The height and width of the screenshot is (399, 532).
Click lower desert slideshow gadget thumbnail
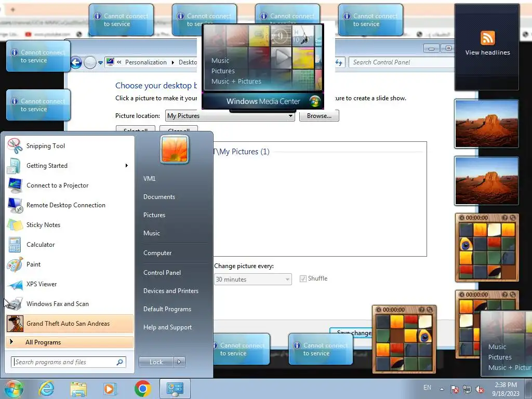pos(486,181)
